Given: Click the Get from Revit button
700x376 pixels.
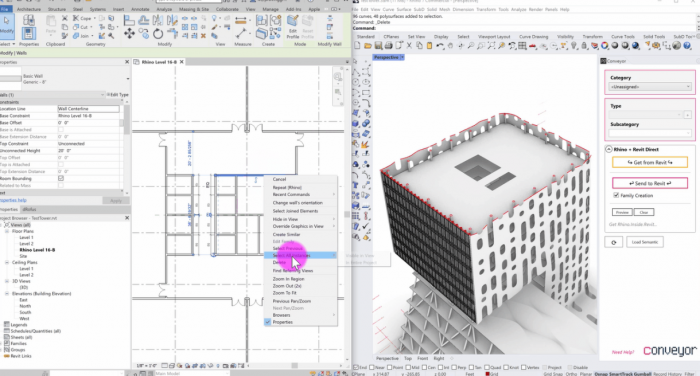Looking at the screenshot, I should click(x=650, y=162).
